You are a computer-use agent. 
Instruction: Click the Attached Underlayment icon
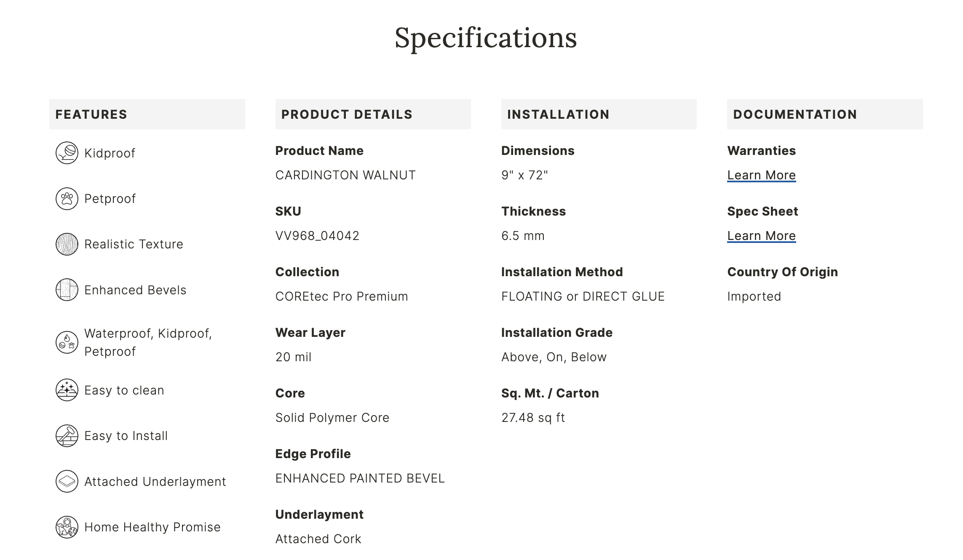pyautogui.click(x=67, y=481)
